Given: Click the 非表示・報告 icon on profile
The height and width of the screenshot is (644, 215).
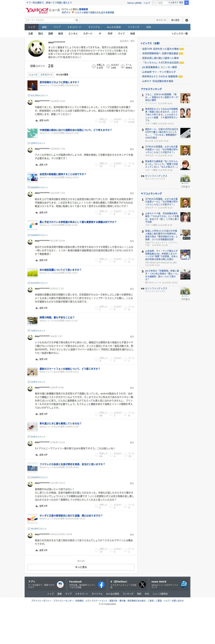Looking at the screenshot, I should pyautogui.click(x=121, y=41).
